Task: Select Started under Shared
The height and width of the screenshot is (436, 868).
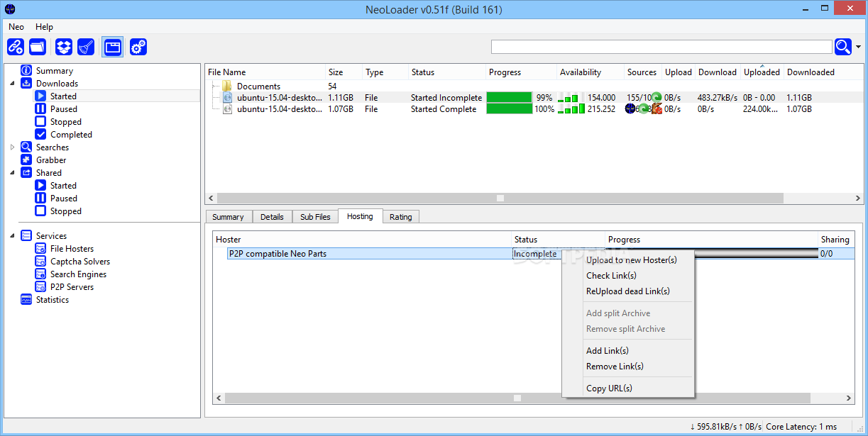Action: (x=63, y=186)
